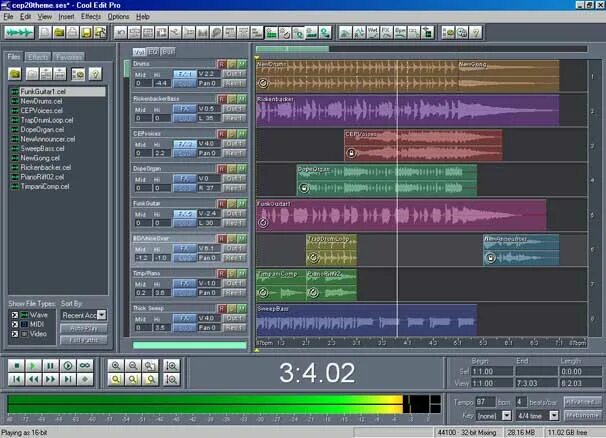The width and height of the screenshot is (606, 438).
Task: Switch to the Effects tab in the left panel
Action: tap(38, 57)
